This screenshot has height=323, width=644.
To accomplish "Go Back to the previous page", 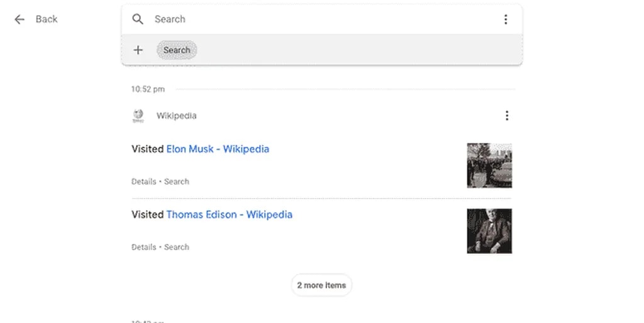I will coord(46,19).
